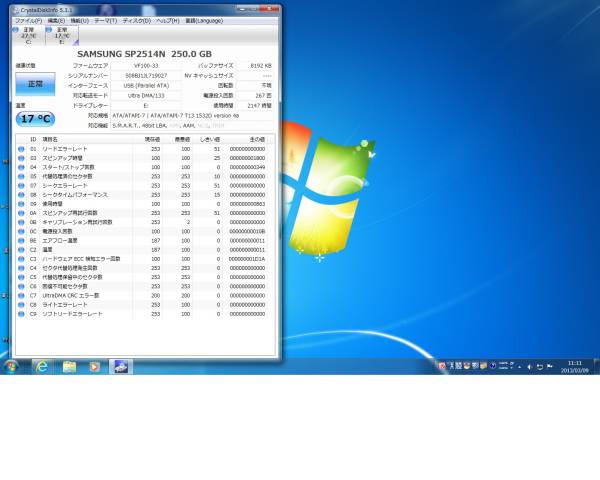Click the ID column header

pos(33,140)
